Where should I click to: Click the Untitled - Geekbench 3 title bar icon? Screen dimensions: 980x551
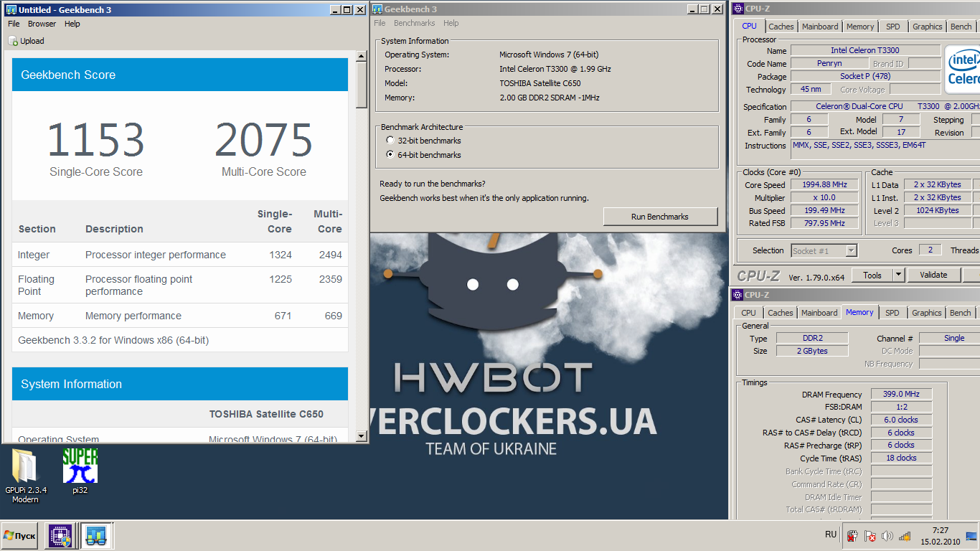(x=11, y=10)
